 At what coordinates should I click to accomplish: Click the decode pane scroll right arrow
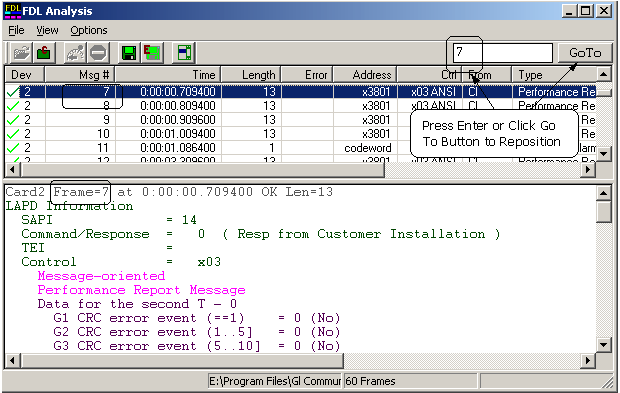(x=588, y=361)
